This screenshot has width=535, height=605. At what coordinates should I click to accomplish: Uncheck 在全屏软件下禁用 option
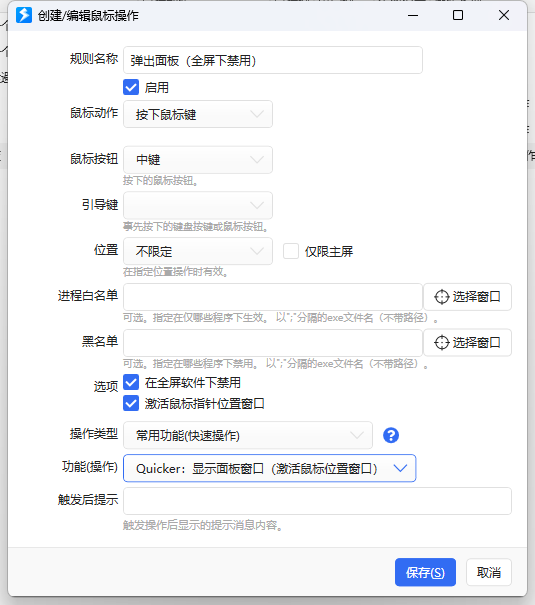[x=131, y=383]
